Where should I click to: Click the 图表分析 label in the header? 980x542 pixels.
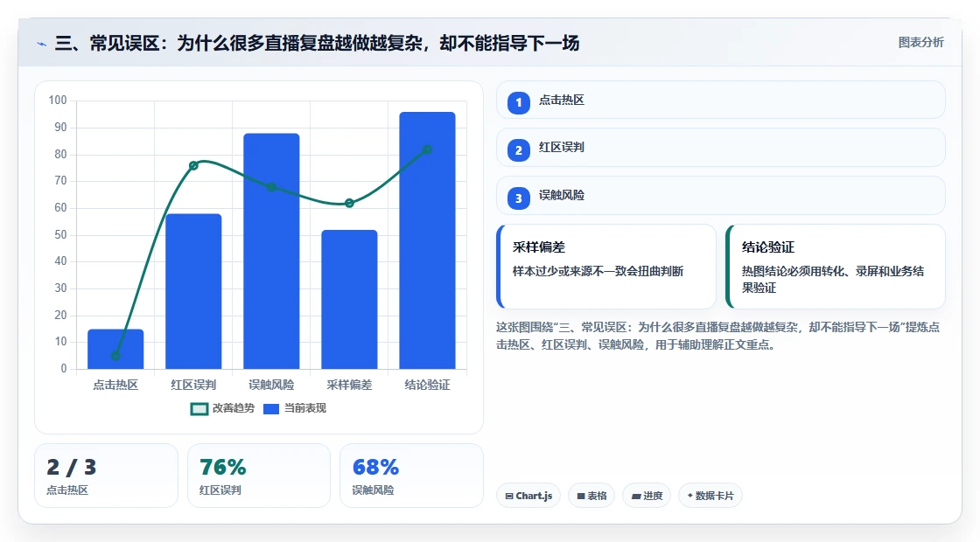[920, 43]
